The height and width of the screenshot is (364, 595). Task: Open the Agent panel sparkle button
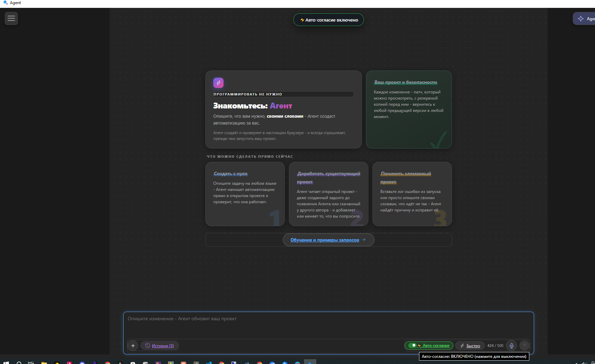coord(584,19)
